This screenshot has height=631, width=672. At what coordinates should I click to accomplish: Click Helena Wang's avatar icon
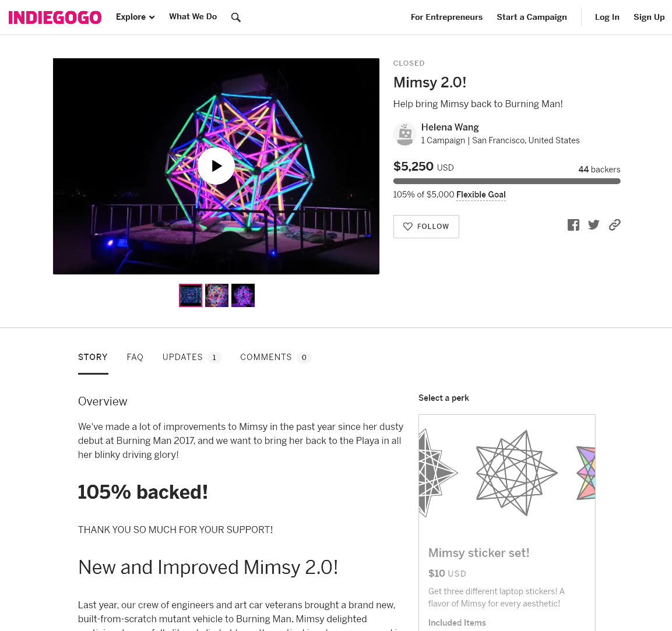[x=405, y=133]
